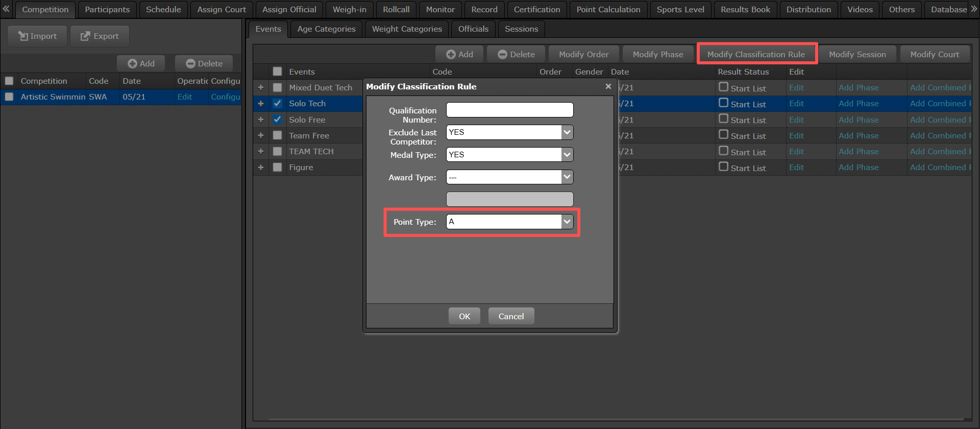Uncheck the Solo Free checkbox
This screenshot has height=429, width=980.
(277, 120)
